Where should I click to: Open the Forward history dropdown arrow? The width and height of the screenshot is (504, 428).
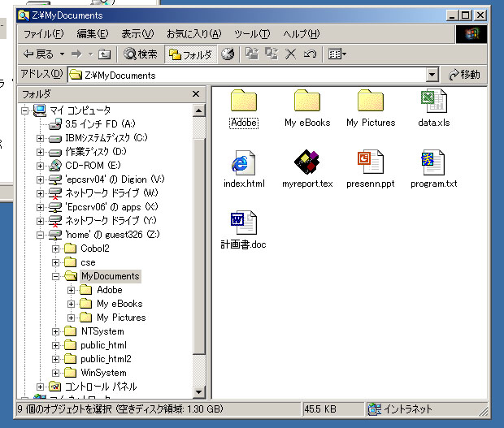coord(91,54)
